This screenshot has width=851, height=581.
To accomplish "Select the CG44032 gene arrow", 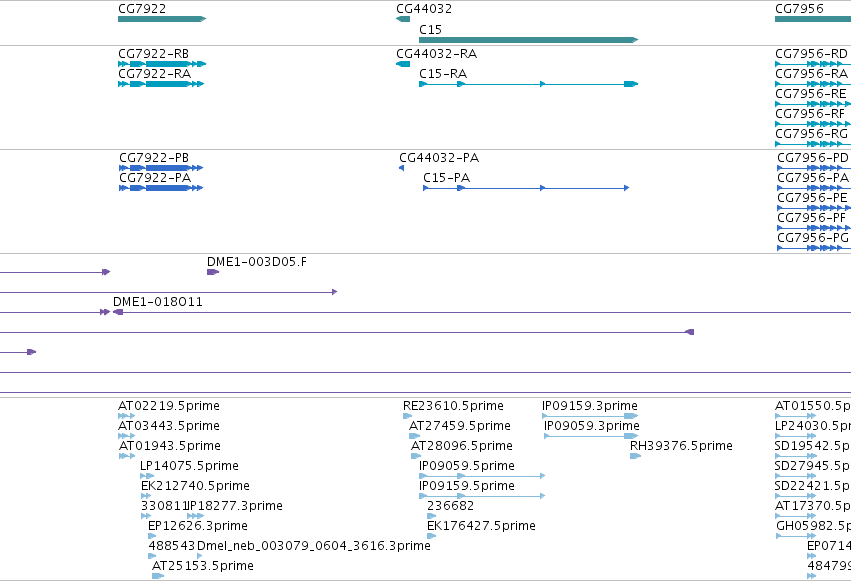I will 403,19.
